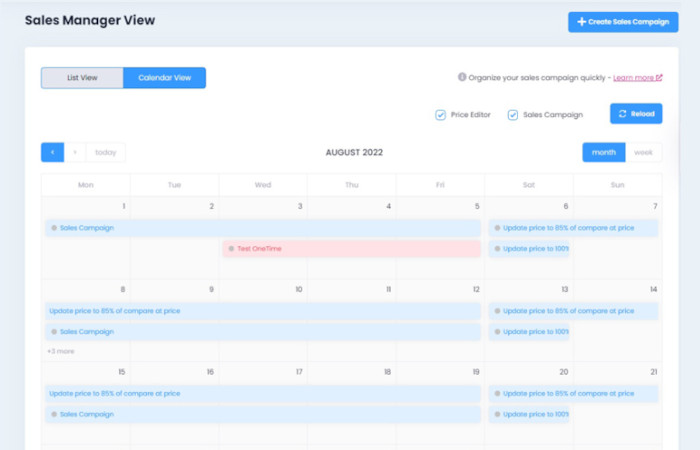Click the Wed column header

tap(263, 185)
